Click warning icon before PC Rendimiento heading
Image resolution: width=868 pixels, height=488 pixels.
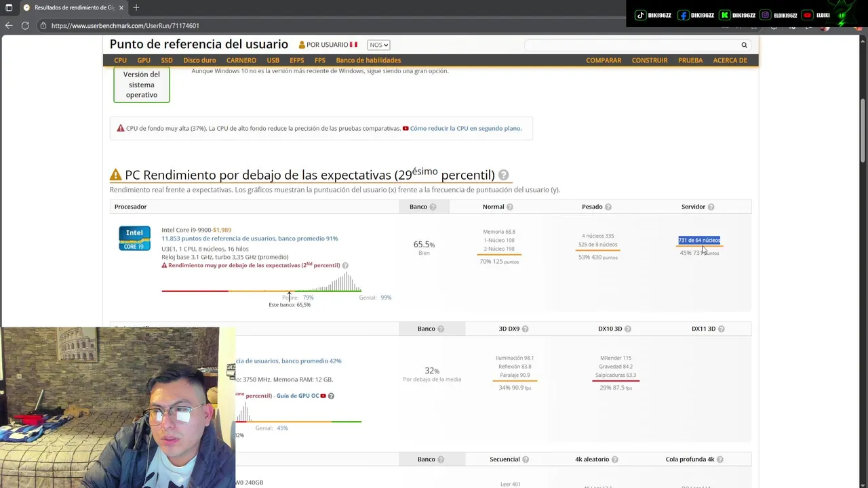[x=116, y=175]
